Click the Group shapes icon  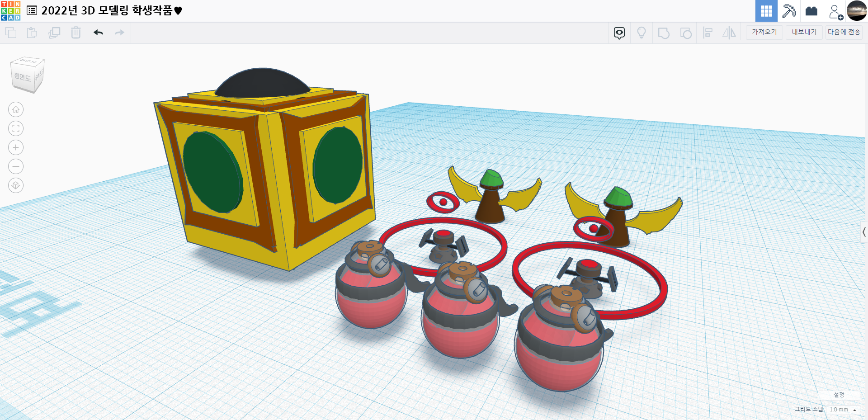[664, 33]
